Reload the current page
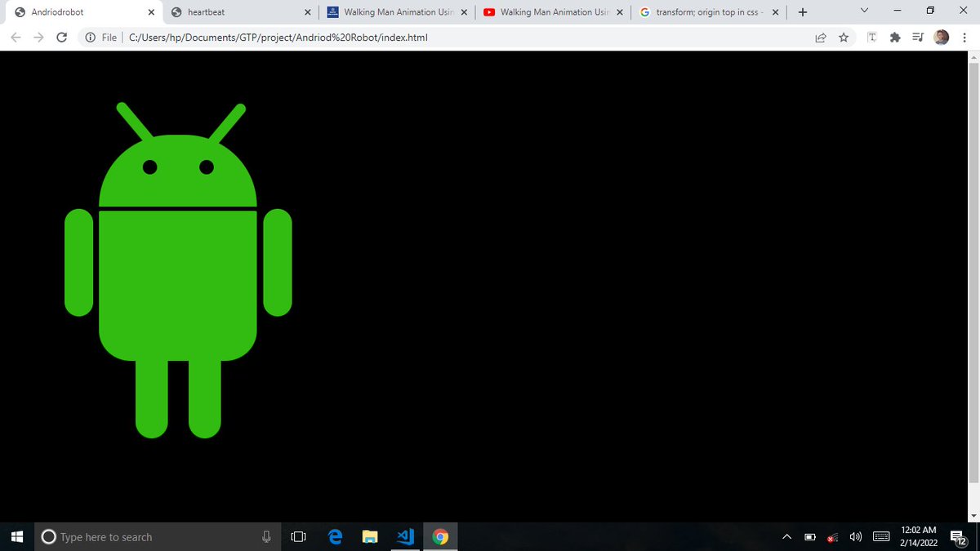 [61, 37]
